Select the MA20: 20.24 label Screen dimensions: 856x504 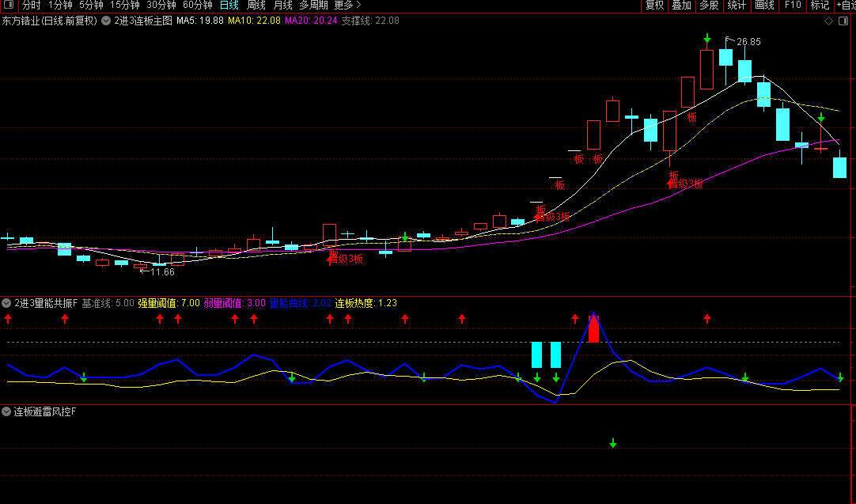pos(311,21)
